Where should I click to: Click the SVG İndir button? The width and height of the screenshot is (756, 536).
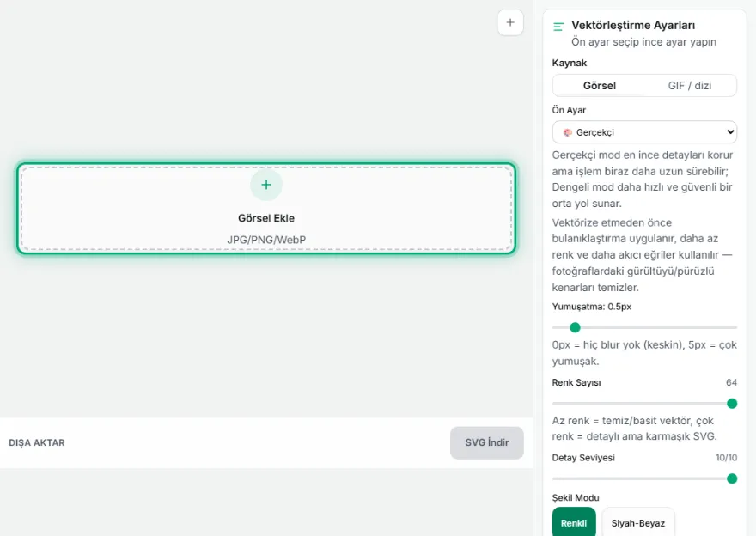click(486, 442)
